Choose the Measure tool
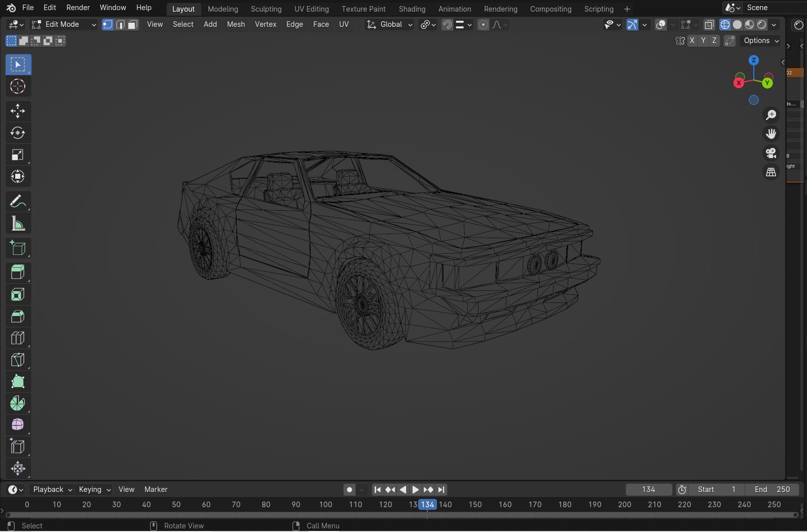This screenshot has height=532, width=807. (18, 223)
